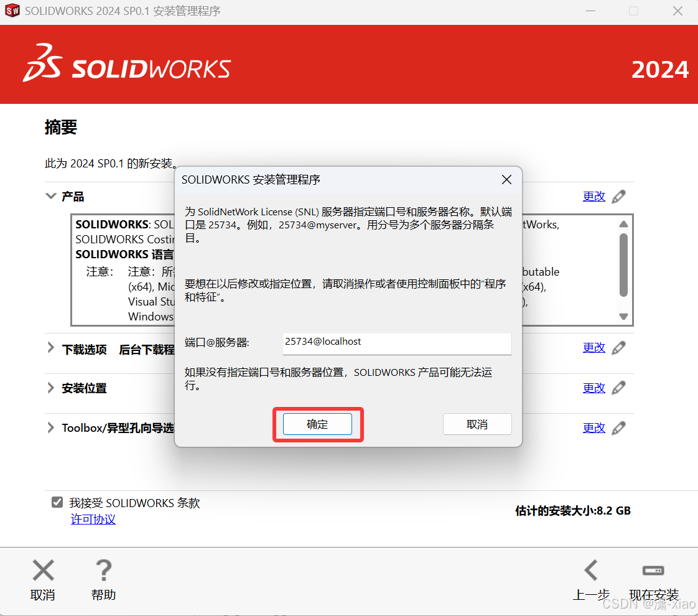Expand the 下载选项 section

[51, 348]
